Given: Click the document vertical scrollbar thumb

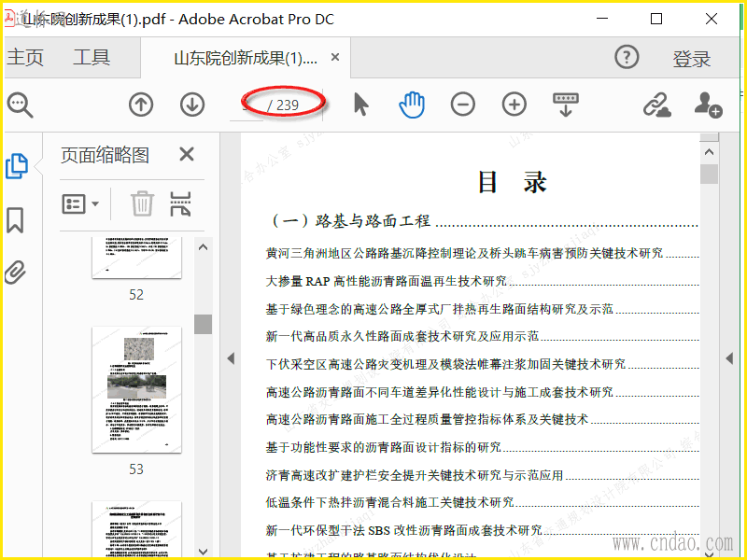Looking at the screenshot, I should pyautogui.click(x=709, y=174).
